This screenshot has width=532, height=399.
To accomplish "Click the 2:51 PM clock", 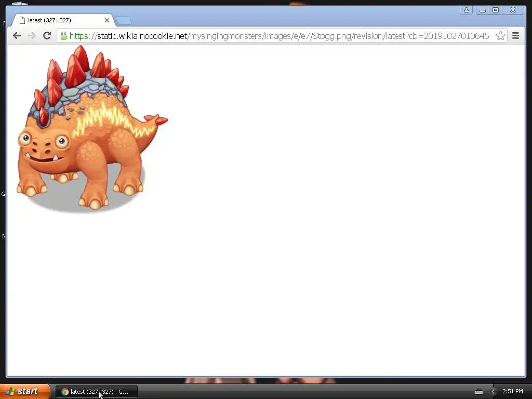I will tap(513, 391).
